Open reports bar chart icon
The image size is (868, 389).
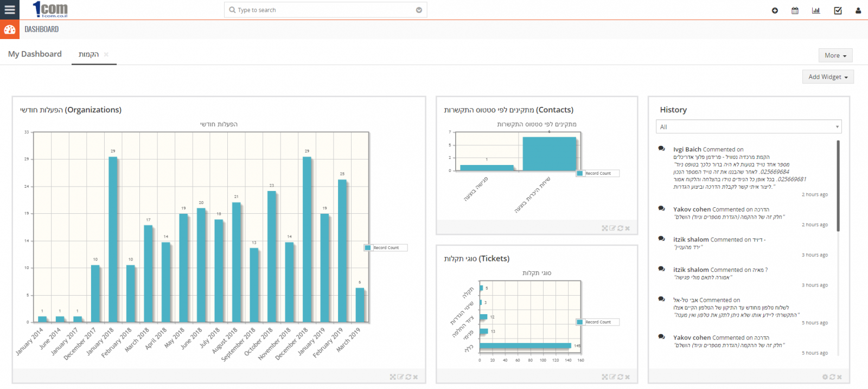(x=815, y=10)
